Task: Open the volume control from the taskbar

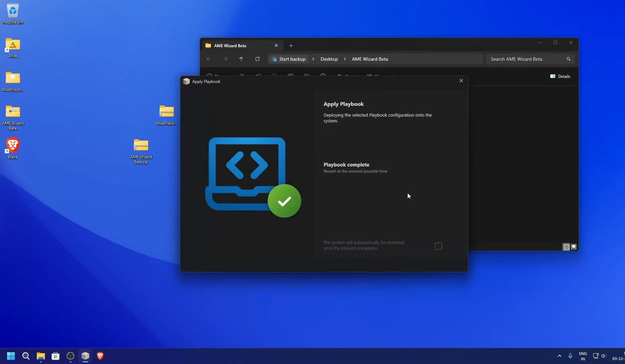Action: point(604,356)
